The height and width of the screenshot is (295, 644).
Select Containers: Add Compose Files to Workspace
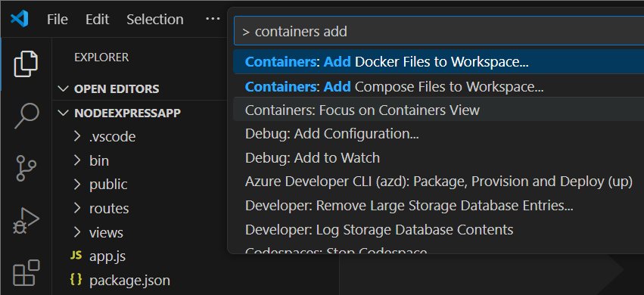pos(439,86)
